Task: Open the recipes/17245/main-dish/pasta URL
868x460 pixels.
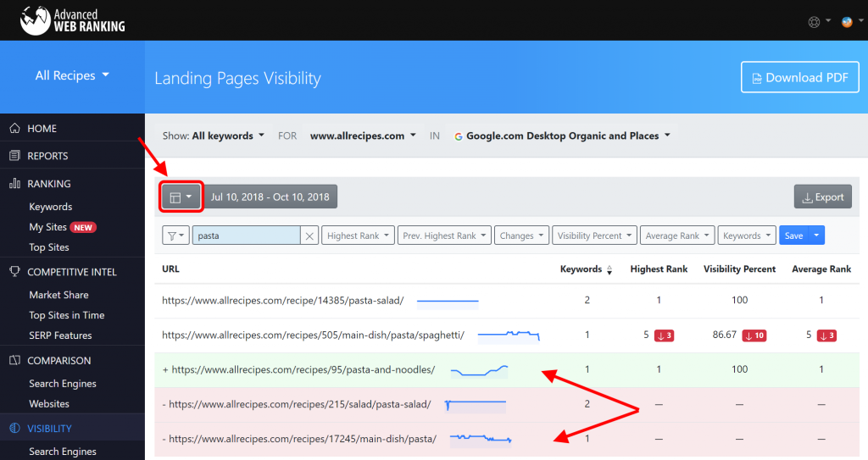Action: point(303,439)
